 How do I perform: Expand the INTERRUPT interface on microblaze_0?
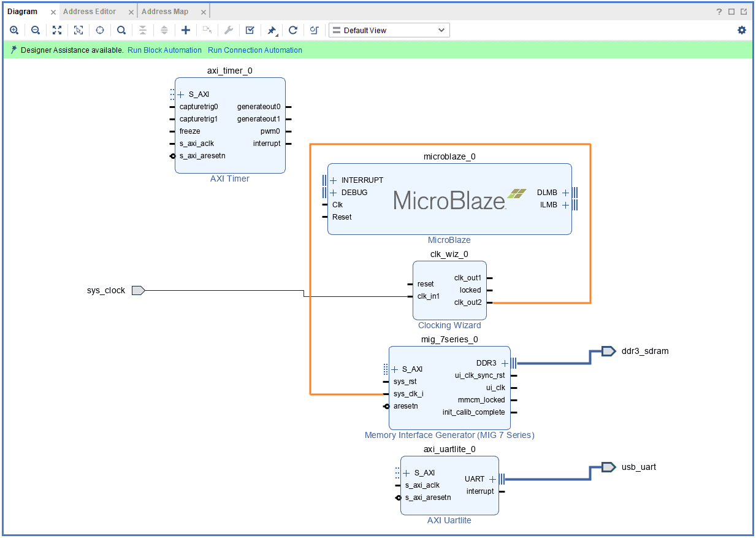[334, 180]
